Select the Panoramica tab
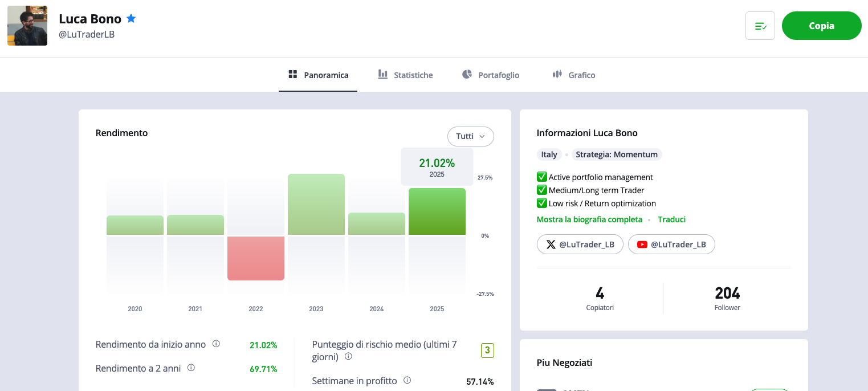This screenshot has width=868, height=391. coord(318,75)
